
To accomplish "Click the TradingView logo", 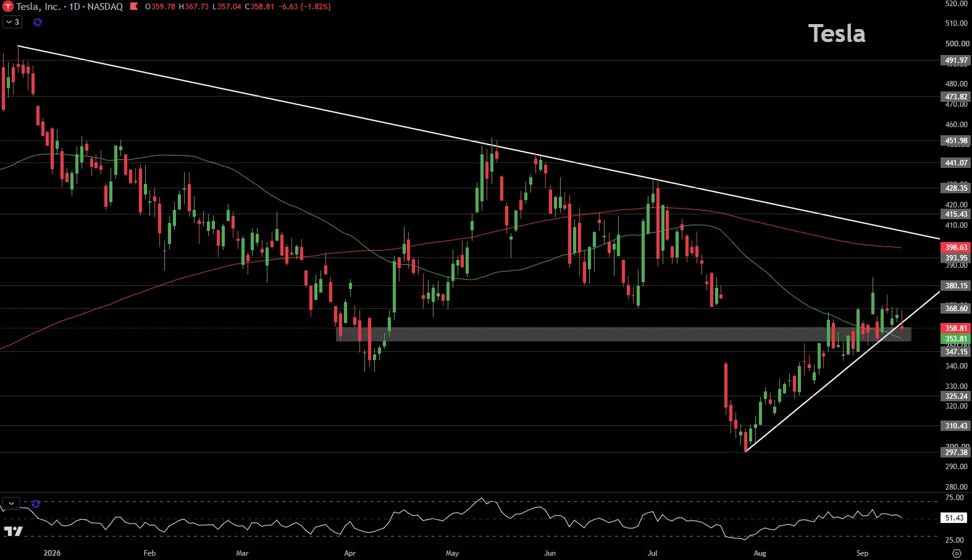I will coord(14,531).
